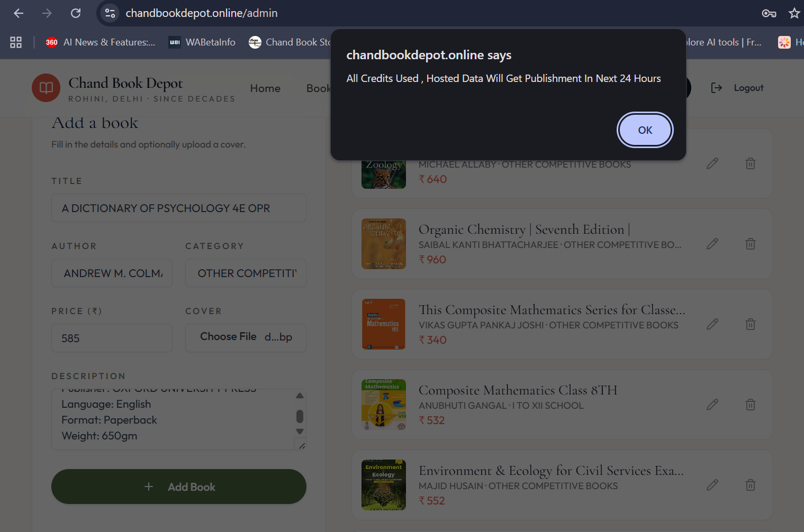This screenshot has width=804, height=532.
Task: Click the ₹ 340 price text
Action: coord(433,340)
